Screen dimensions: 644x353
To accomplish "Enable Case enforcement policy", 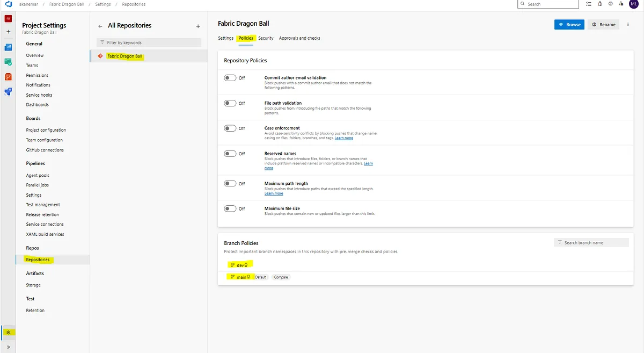I will [230, 128].
